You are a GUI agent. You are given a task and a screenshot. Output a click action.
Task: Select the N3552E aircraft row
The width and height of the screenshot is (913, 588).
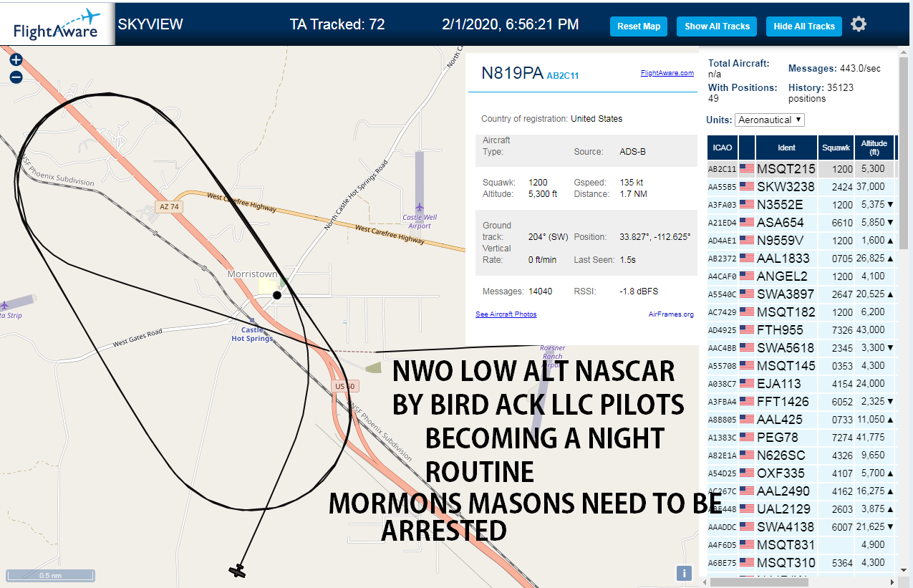[x=801, y=205]
